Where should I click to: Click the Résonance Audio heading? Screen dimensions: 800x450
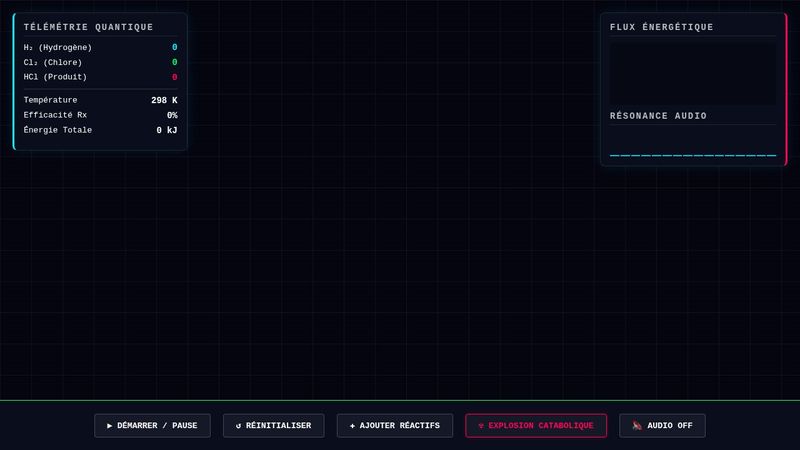click(658, 116)
